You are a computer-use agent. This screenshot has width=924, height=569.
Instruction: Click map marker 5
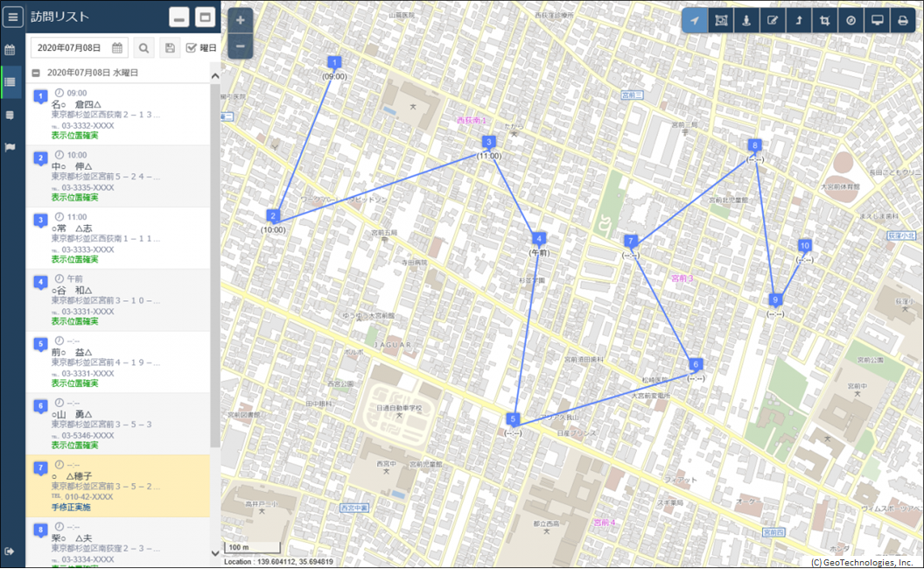513,420
